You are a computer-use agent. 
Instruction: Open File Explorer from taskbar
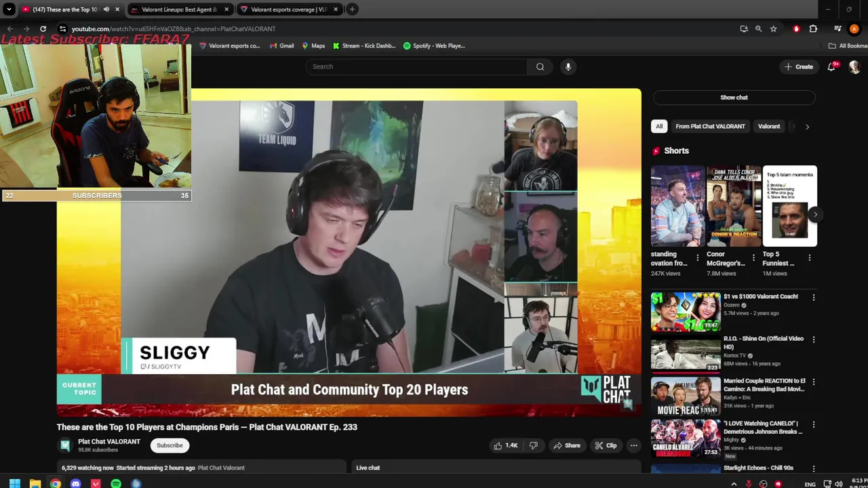35,484
